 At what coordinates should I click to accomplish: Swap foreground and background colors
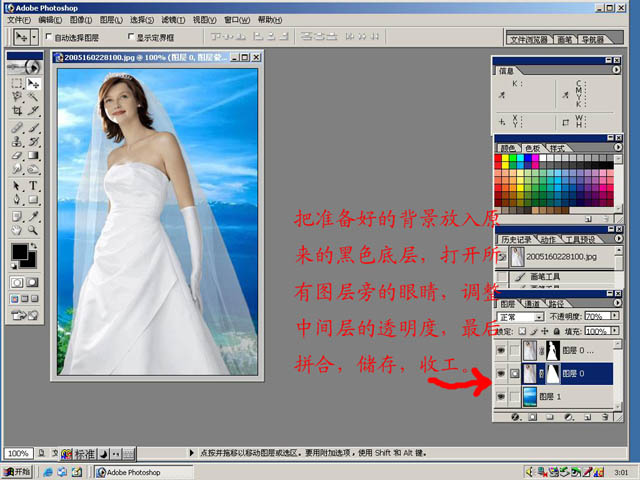(33, 246)
